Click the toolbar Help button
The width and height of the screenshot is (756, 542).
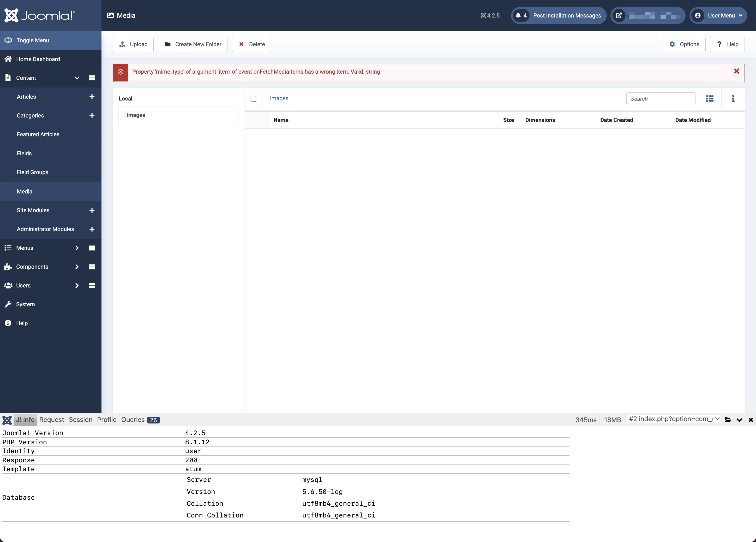coord(727,44)
